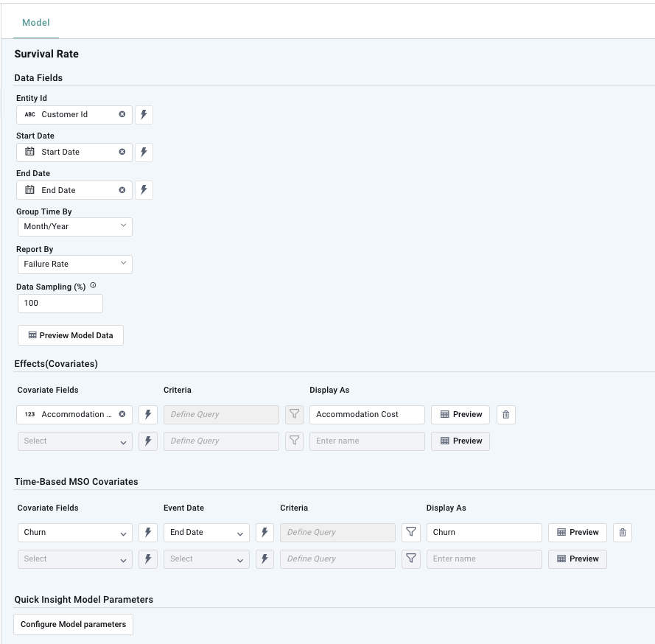The height and width of the screenshot is (644, 655).
Task: Open the Churn covariate field dropdown
Action: coord(74,532)
